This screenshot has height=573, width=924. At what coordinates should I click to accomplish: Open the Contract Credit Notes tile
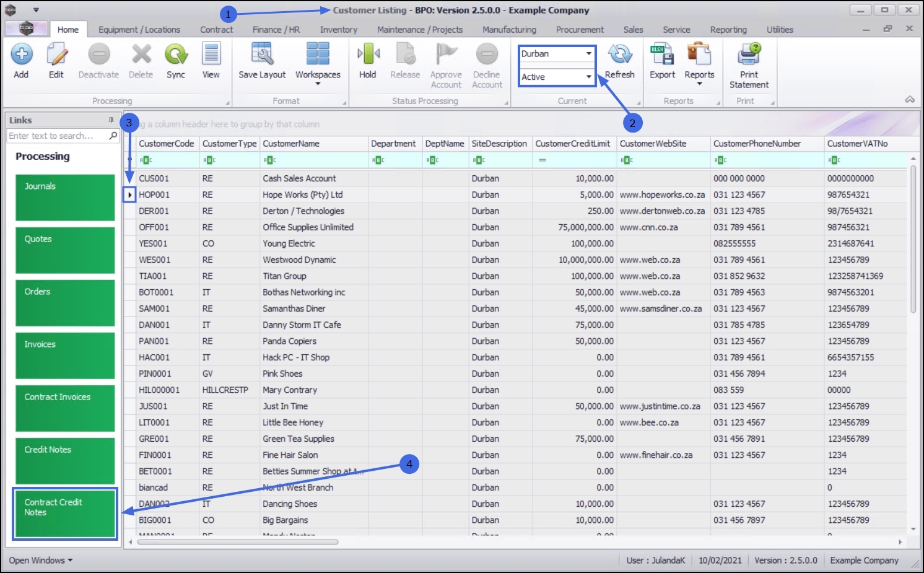click(65, 514)
